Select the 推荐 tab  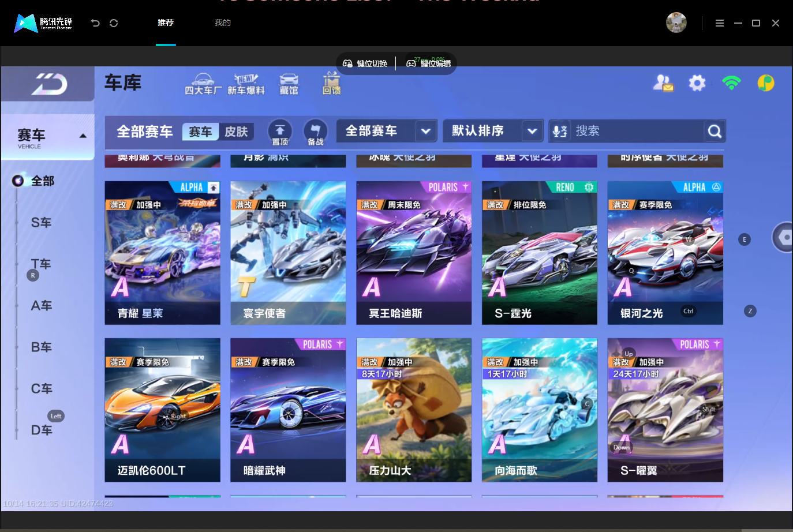166,23
